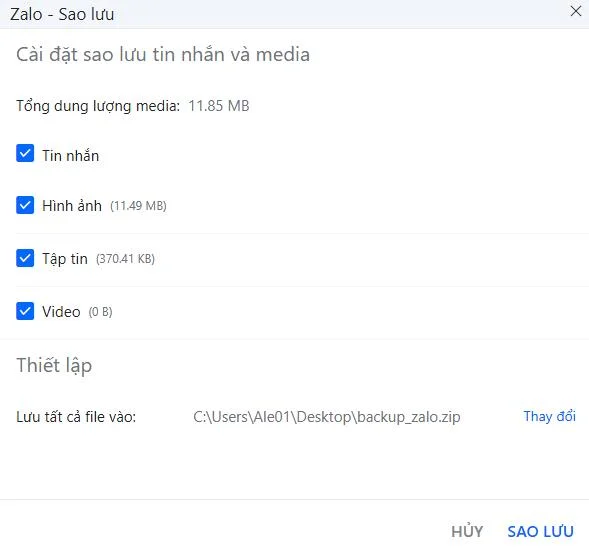Click the Video label text
Image resolution: width=589 pixels, height=556 pixels.
pyautogui.click(x=61, y=312)
